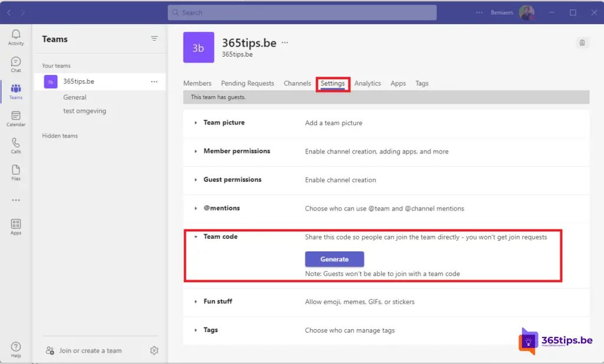Screen dimensions: 604x364
Task: Open the Apps store icon
Action: point(16,227)
